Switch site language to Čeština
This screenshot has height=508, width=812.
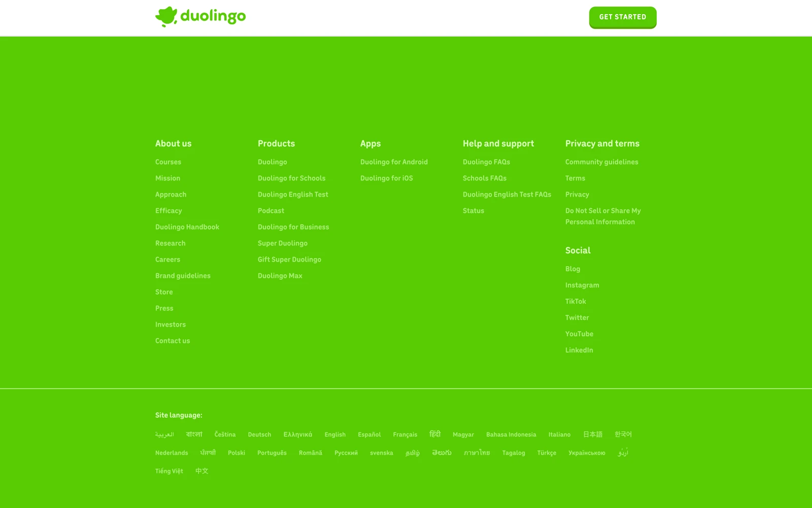tap(225, 434)
